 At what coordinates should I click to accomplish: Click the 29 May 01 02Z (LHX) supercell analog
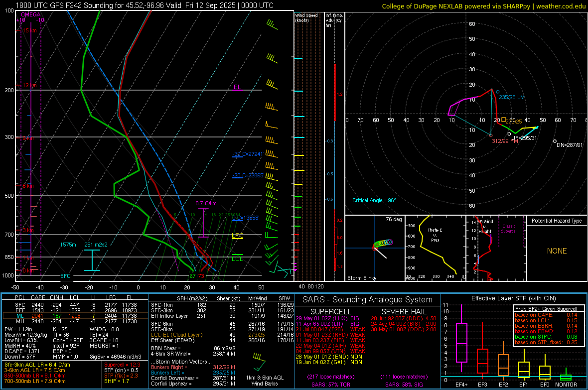[x=327, y=318]
